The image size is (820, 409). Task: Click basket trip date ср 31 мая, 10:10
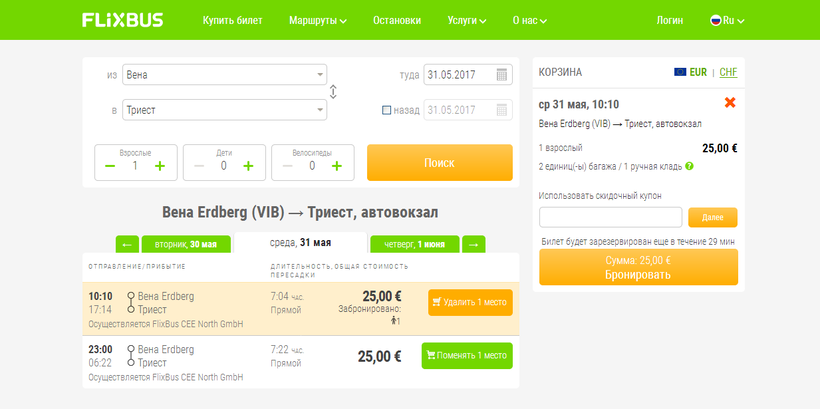click(578, 105)
